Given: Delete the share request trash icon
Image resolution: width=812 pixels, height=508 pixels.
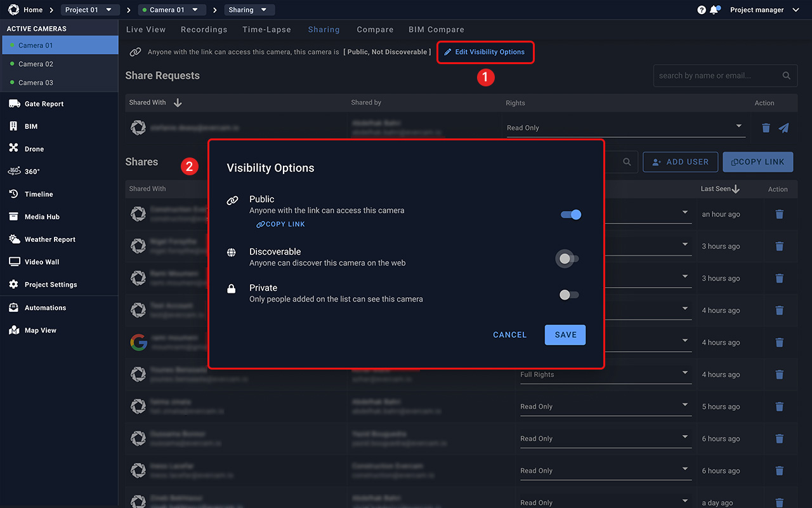Looking at the screenshot, I should 766,128.
